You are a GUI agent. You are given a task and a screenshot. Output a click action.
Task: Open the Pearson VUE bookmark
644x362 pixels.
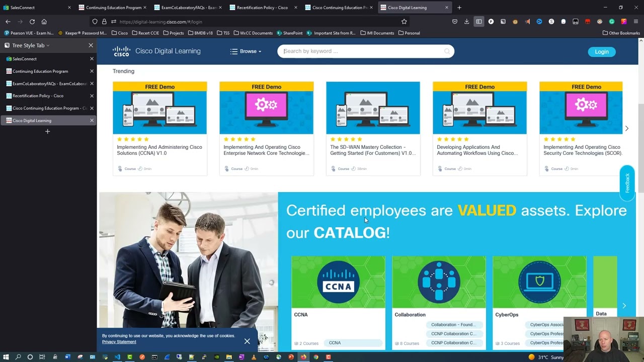pos(29,33)
